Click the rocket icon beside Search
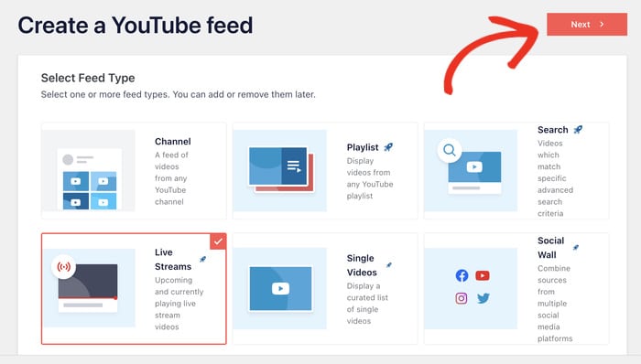Viewport: 641px width, 364px height. [578, 129]
